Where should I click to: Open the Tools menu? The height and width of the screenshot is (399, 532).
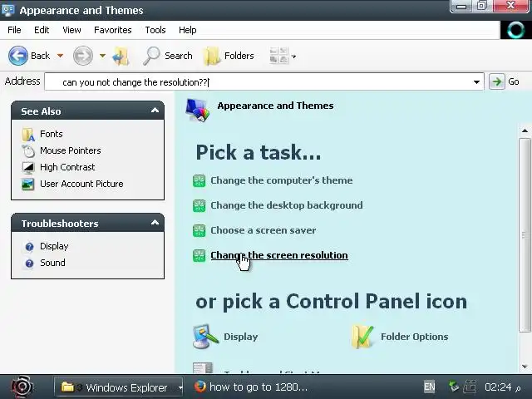pyautogui.click(x=155, y=30)
